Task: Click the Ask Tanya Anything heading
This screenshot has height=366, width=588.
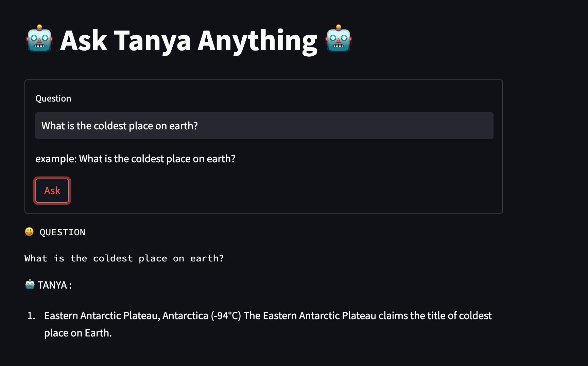Action: pos(189,40)
